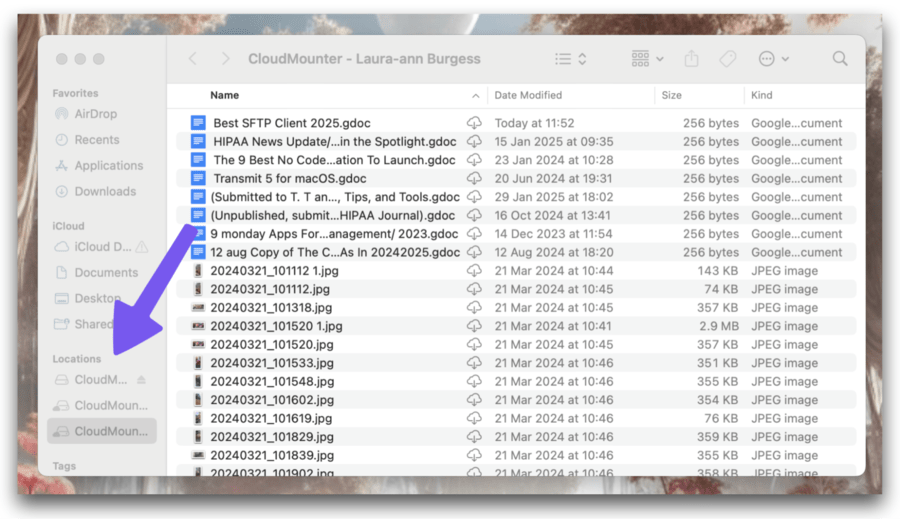Select Submitted to T. T an... gdoc
Viewport: 900px width, 519px height.
point(335,197)
